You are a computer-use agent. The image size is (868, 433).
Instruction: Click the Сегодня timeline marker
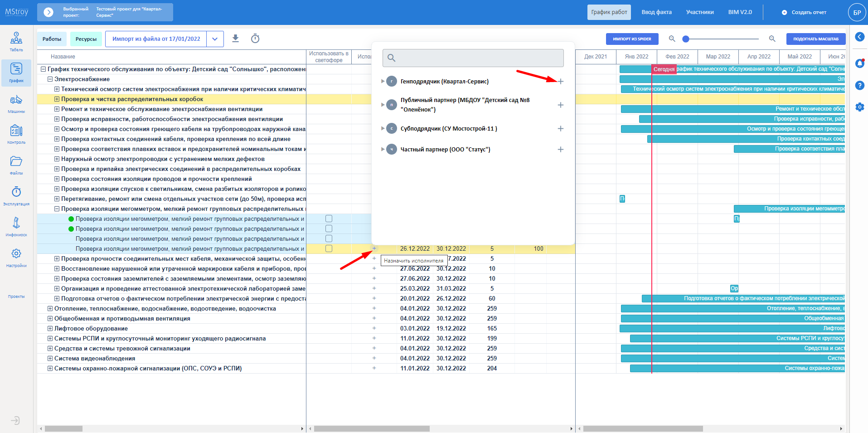(664, 69)
